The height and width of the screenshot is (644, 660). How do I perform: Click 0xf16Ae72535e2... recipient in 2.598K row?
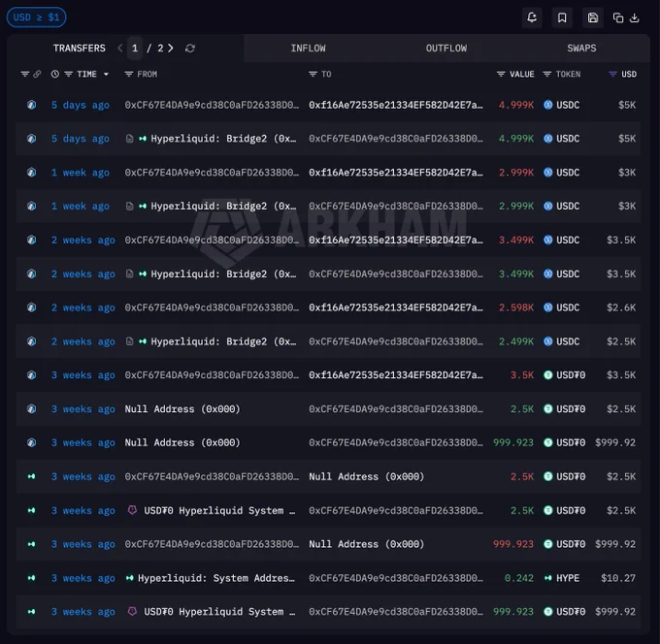[x=396, y=307]
